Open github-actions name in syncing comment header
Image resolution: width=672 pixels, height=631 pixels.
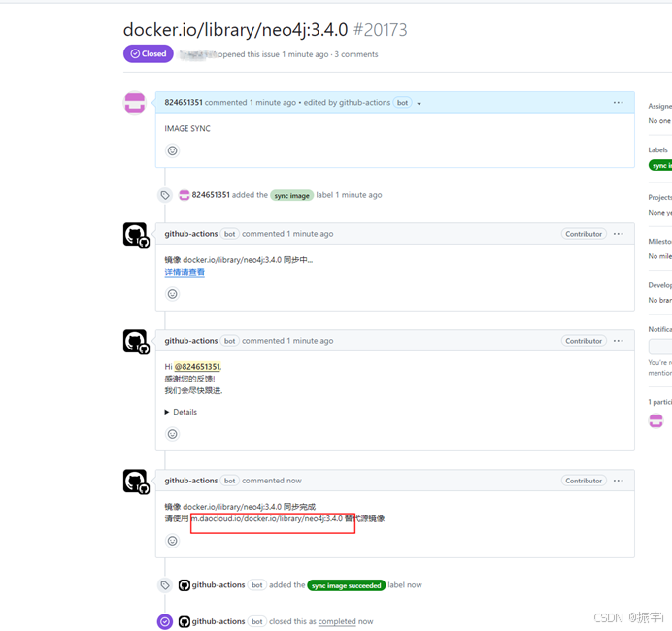pyautogui.click(x=191, y=234)
